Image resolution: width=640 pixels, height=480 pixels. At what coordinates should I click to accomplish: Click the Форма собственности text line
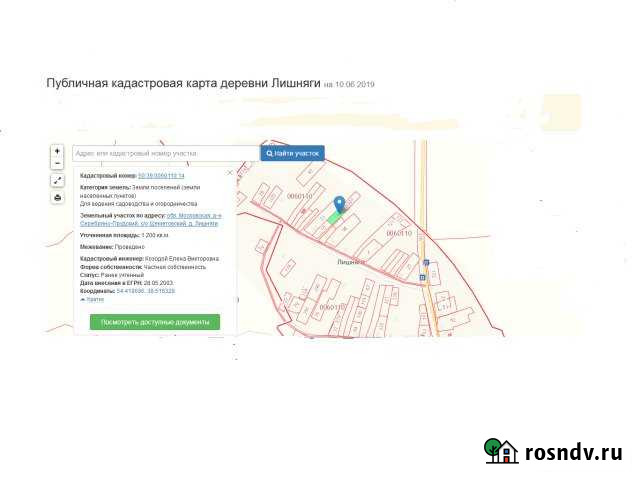pyautogui.click(x=143, y=267)
